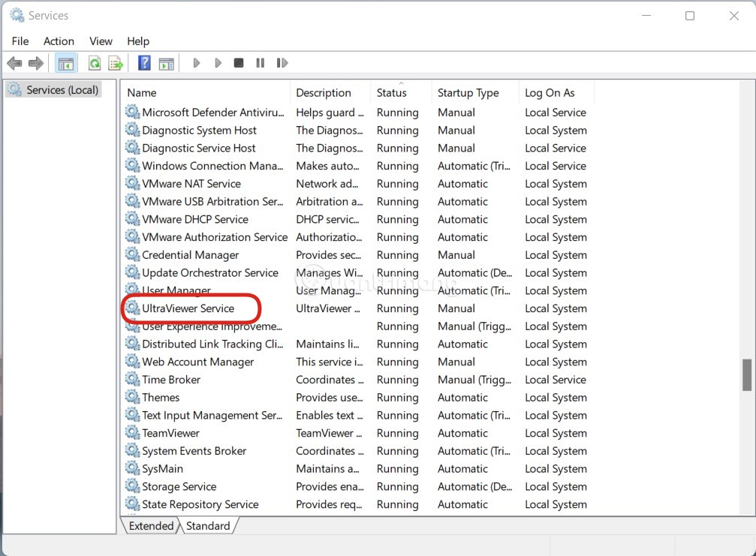The width and height of the screenshot is (756, 556).
Task: Select VMware DHCP Service entry
Action: [357, 219]
